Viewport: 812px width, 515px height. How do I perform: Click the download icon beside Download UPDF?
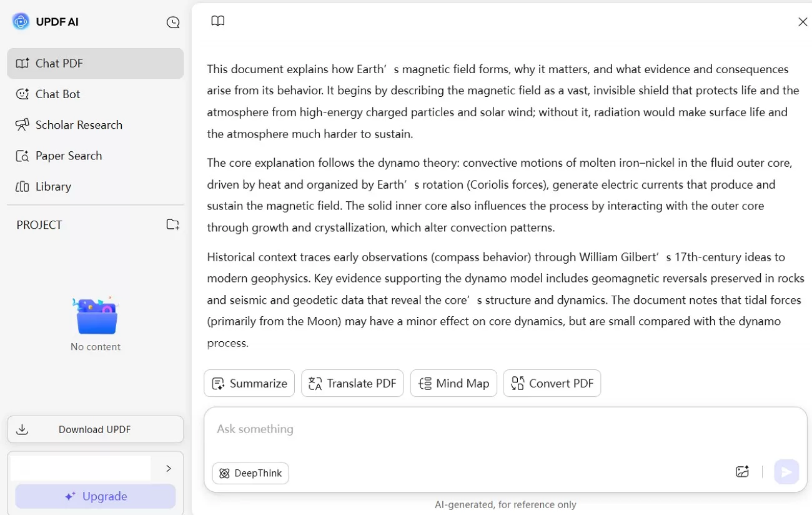tap(22, 429)
